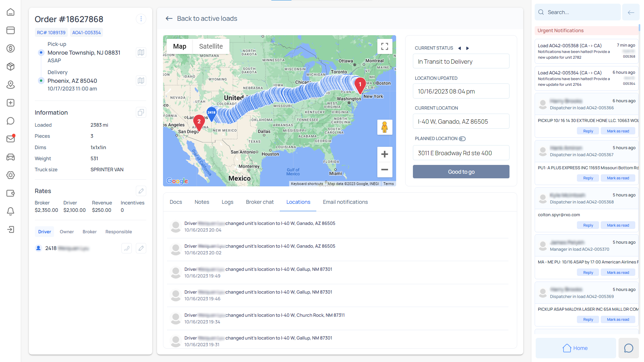This screenshot has height=362, width=644.
Task: Open the settings gear in the sidebar
Action: 11,175
